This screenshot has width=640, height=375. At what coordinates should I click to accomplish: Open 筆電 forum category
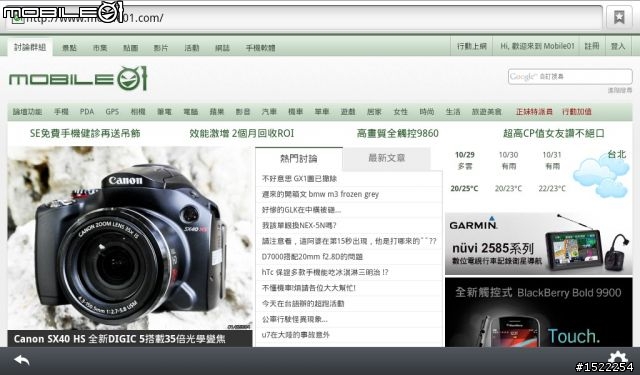pyautogui.click(x=164, y=111)
